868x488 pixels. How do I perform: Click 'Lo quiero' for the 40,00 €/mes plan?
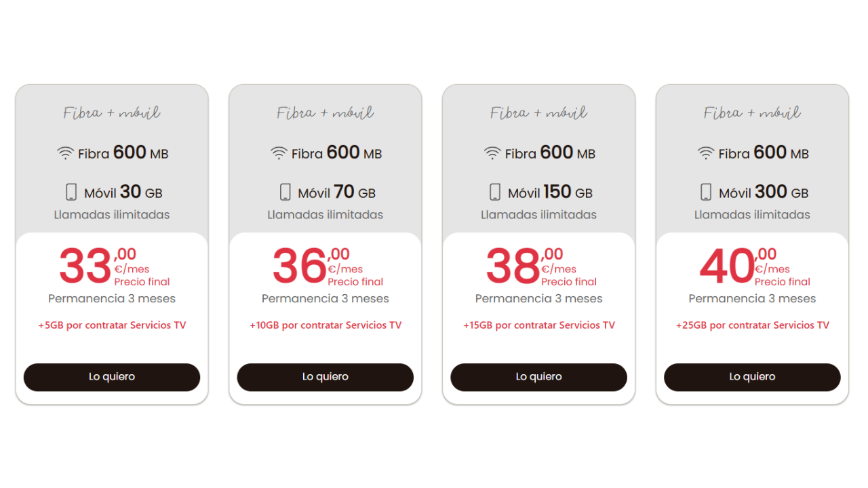pyautogui.click(x=752, y=377)
